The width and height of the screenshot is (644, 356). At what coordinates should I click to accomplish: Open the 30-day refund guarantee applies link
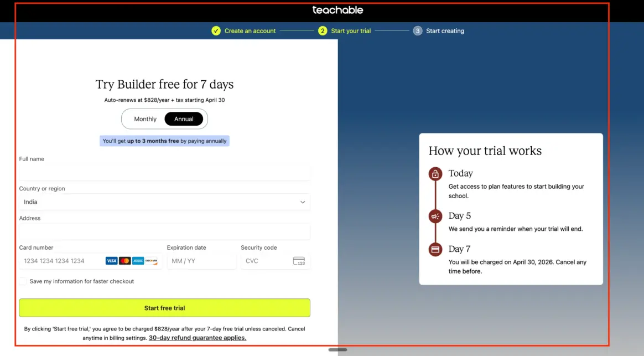(198, 338)
